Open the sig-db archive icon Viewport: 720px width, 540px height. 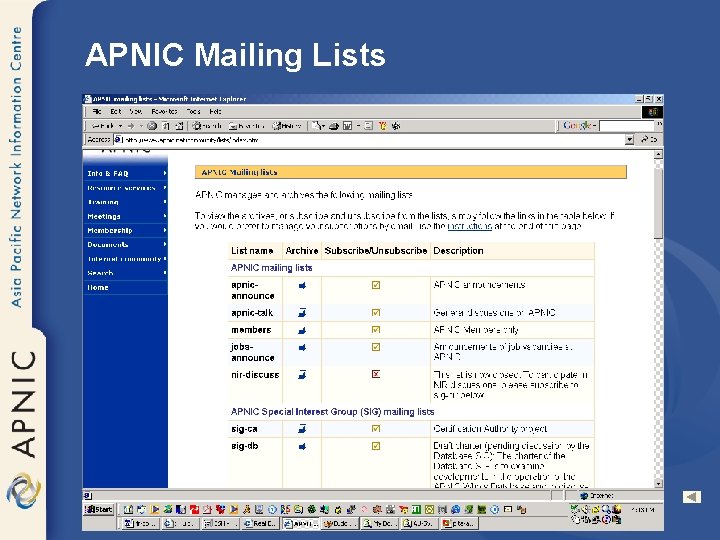tap(302, 446)
